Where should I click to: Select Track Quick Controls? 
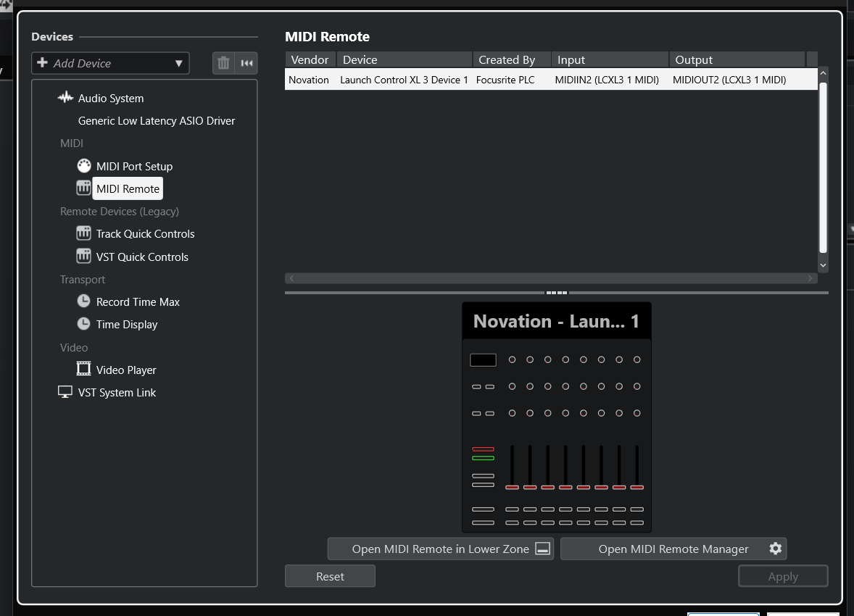click(145, 233)
